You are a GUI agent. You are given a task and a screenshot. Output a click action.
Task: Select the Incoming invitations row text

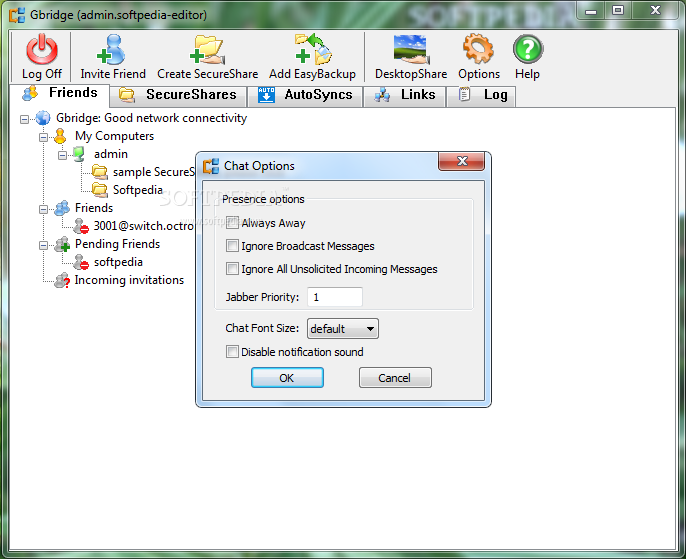click(129, 280)
